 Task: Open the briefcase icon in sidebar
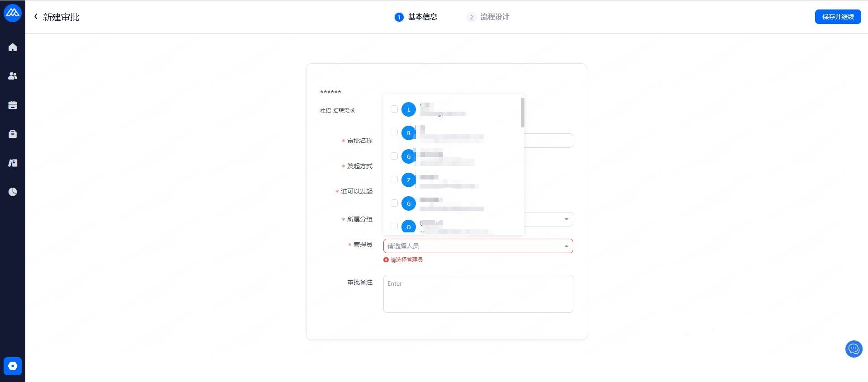click(13, 134)
